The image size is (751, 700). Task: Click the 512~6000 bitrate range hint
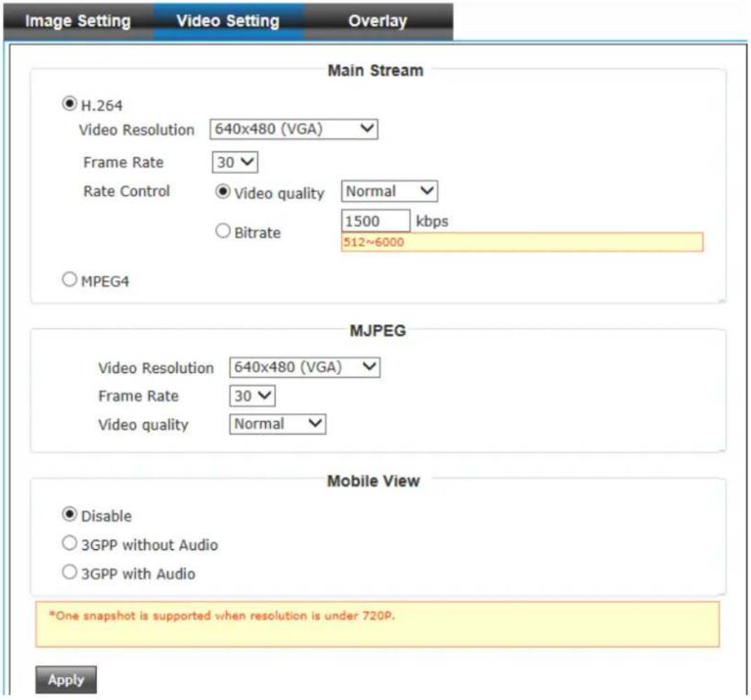pyautogui.click(x=522, y=242)
